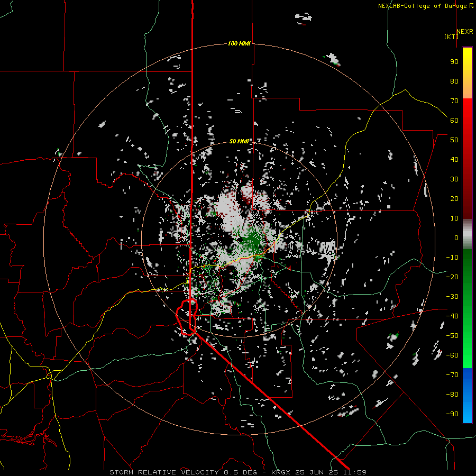Click the 30 value on the velocity scale
Screen dimensions: 476x476
click(454, 179)
